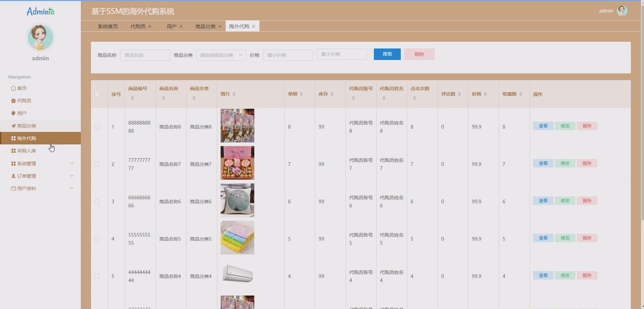Check the row 4 checkbox for 商品名称5
Screen dimensions: 644x309
(x=97, y=239)
